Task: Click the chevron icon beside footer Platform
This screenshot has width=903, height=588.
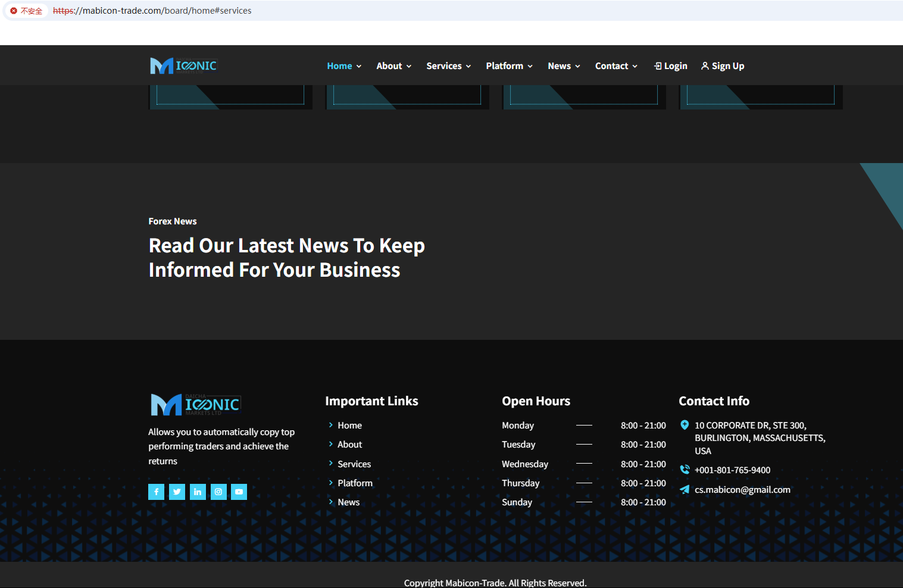Action: [x=331, y=483]
